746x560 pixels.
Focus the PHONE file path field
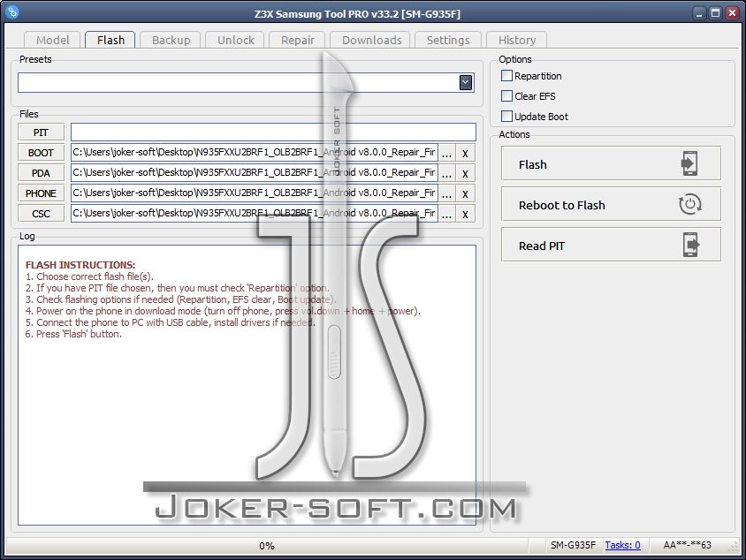click(254, 193)
